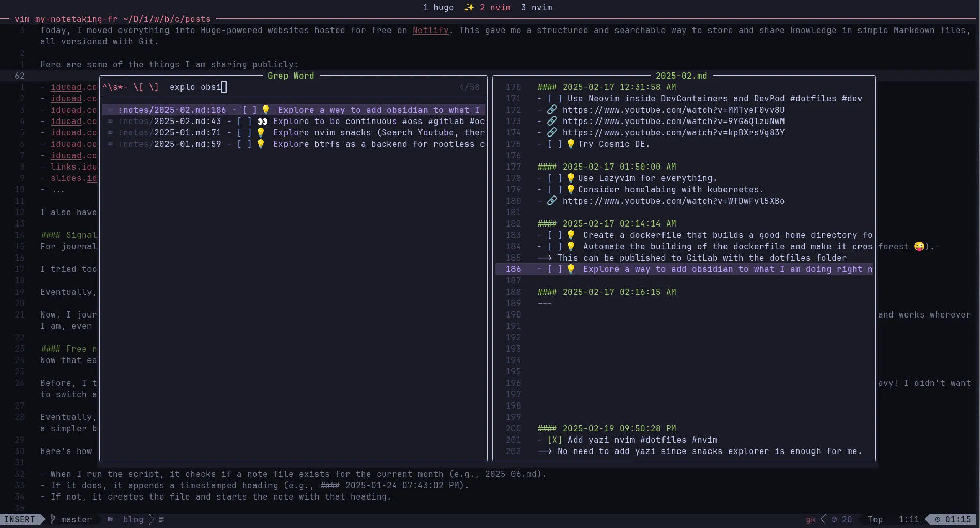
Task: Click the 'master' branch name in statusline
Action: (76, 519)
